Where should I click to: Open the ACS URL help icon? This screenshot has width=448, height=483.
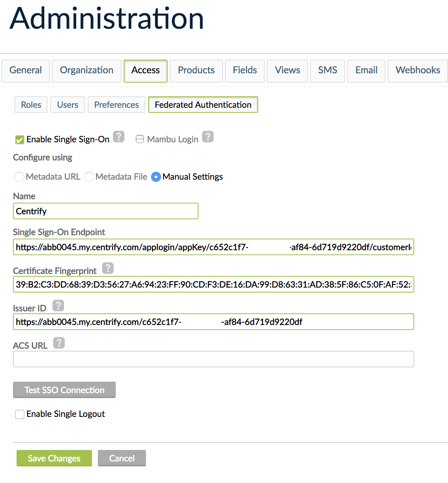[x=59, y=343]
